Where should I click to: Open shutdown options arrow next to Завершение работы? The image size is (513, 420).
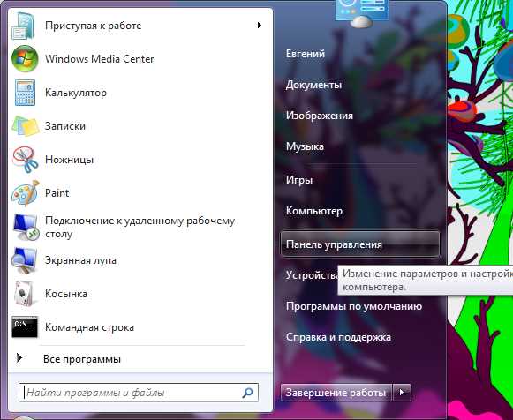click(x=402, y=392)
